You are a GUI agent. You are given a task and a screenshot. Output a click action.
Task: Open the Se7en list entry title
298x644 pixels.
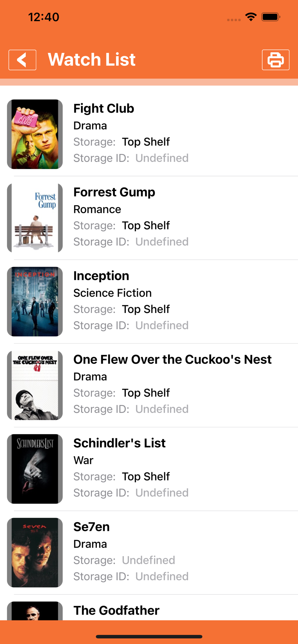[x=92, y=527]
